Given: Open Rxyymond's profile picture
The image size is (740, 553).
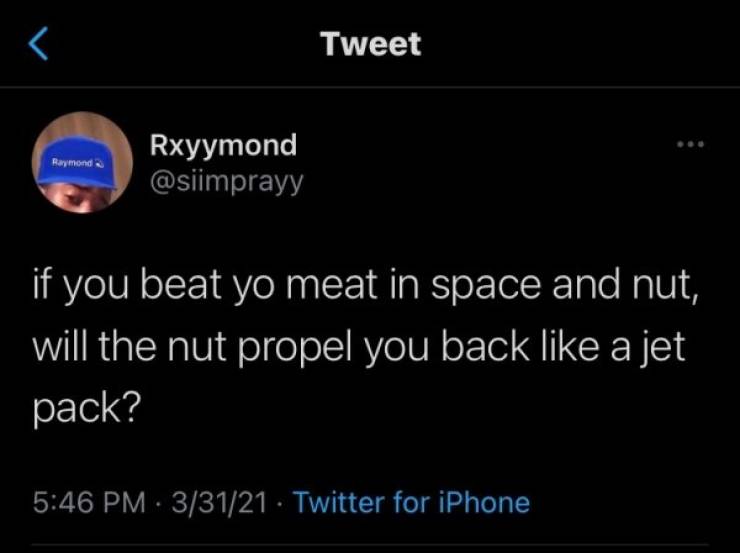Looking at the screenshot, I should coord(84,162).
